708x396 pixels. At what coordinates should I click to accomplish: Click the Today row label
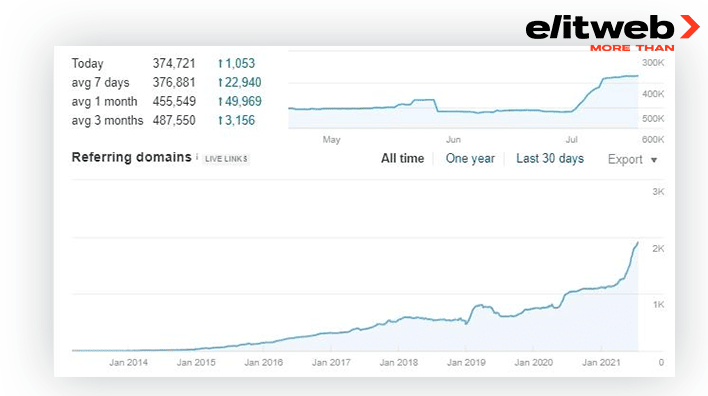(87, 63)
